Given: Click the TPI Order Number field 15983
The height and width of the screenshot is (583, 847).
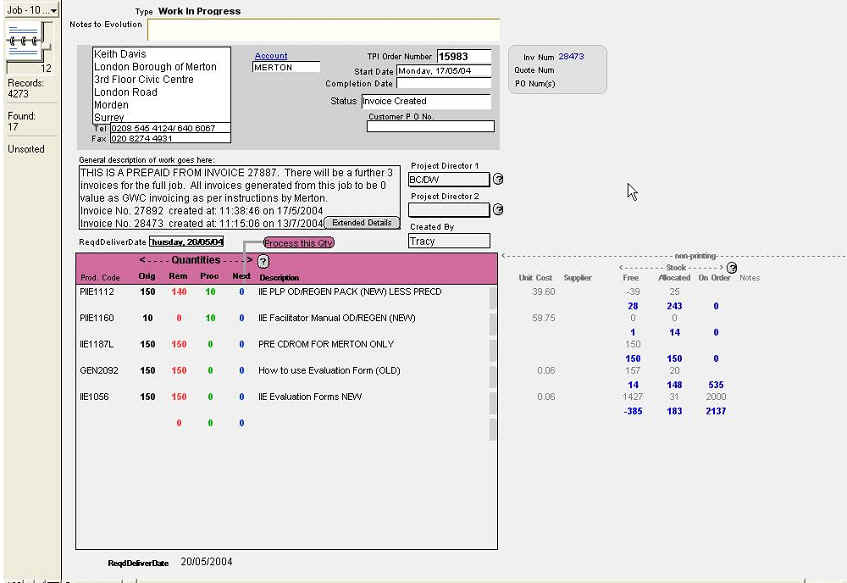Looking at the screenshot, I should tap(464, 56).
